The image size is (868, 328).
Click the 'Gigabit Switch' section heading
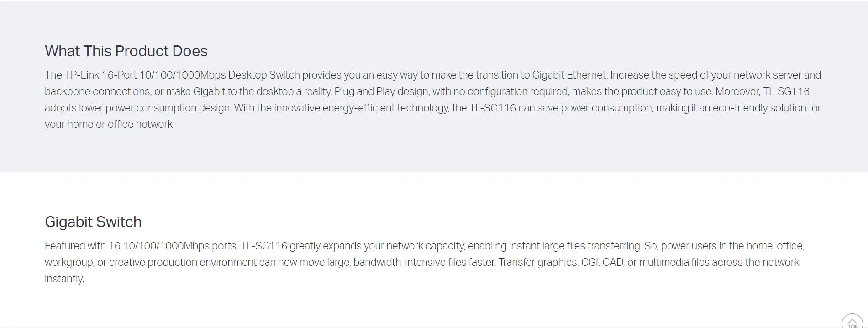pyautogui.click(x=93, y=222)
